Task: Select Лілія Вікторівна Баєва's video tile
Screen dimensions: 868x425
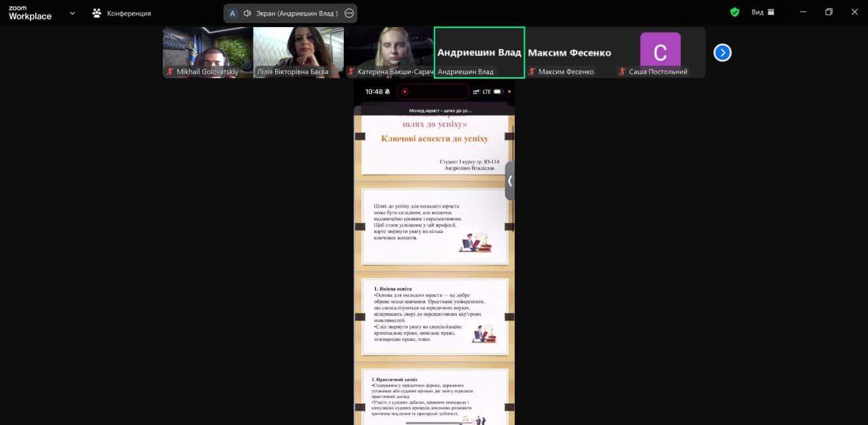Action: [x=298, y=52]
